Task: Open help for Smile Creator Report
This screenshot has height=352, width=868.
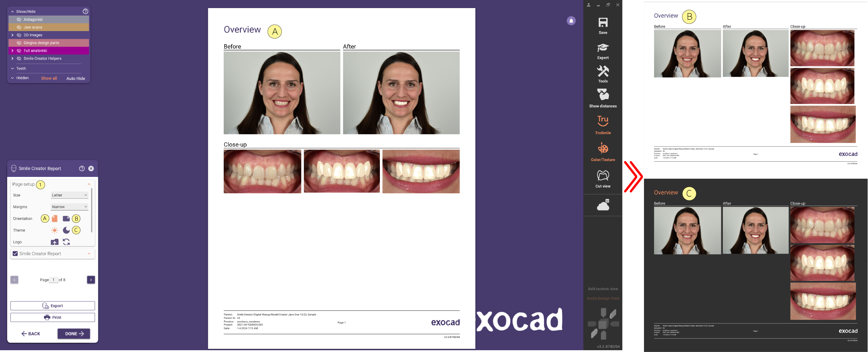Action: [82, 169]
